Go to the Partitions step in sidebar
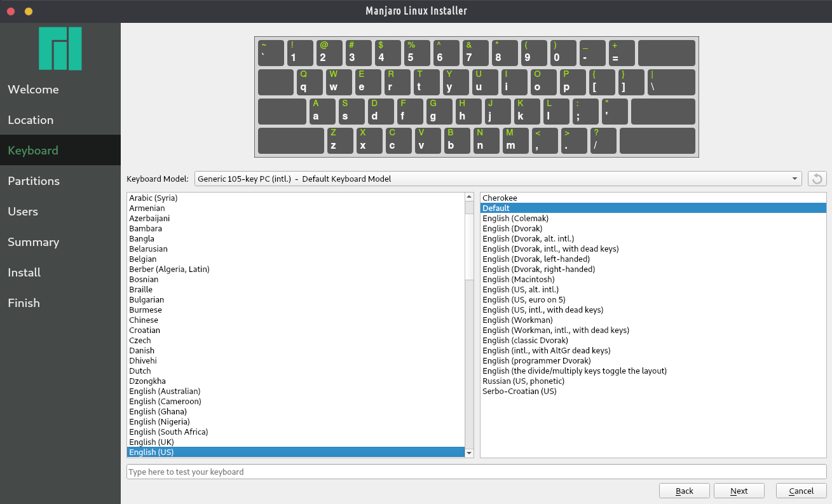832x504 pixels. [34, 181]
